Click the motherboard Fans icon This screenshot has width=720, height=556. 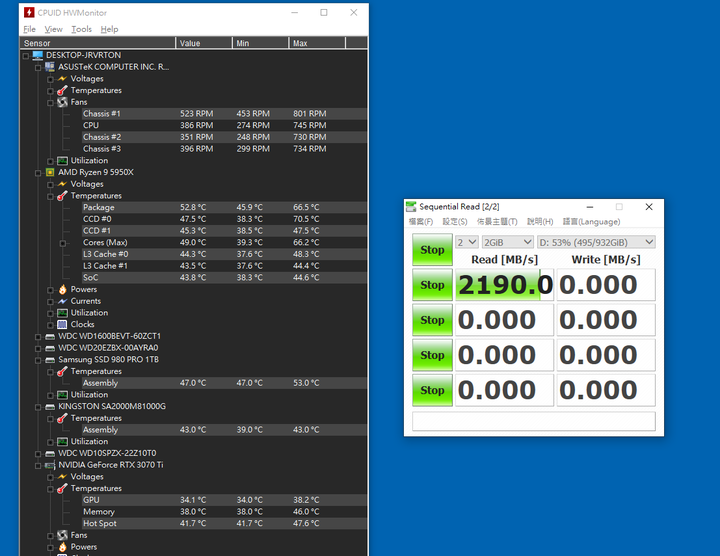point(62,102)
